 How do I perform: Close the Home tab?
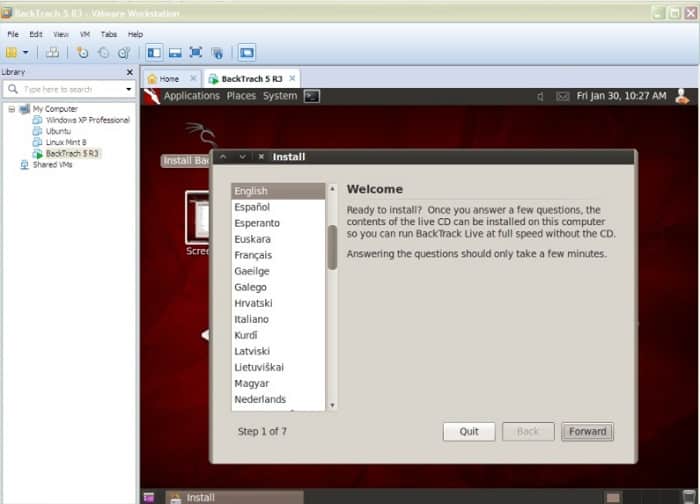tap(193, 79)
